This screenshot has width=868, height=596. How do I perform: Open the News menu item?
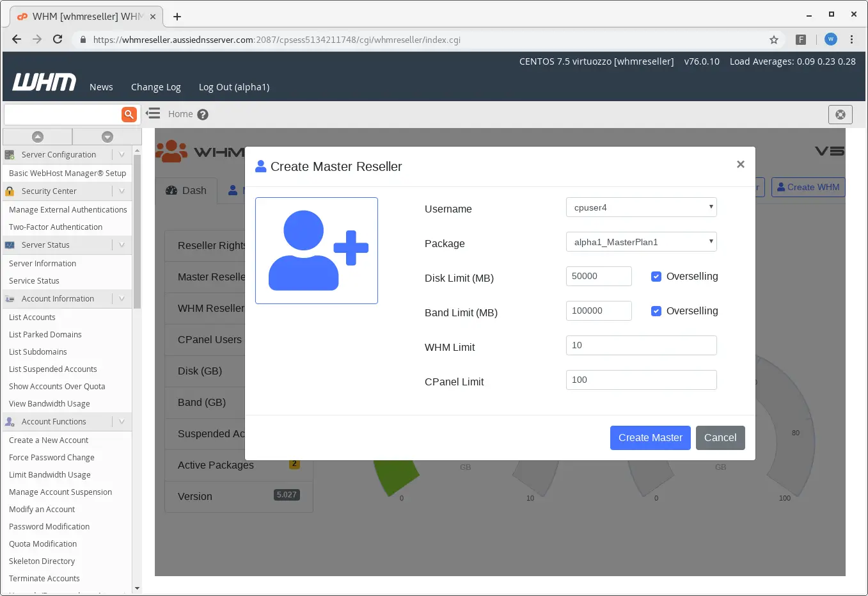point(101,87)
